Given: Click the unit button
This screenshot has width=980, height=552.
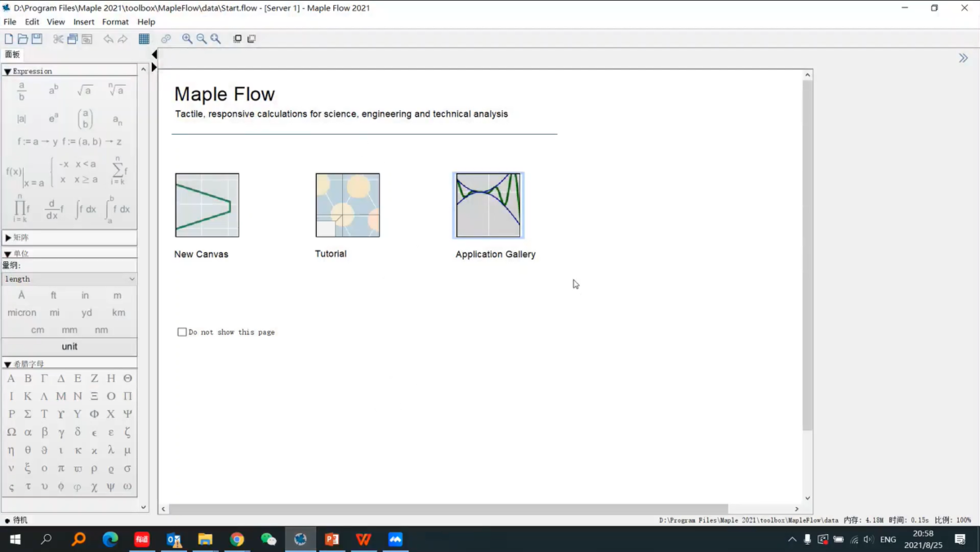Looking at the screenshot, I should pos(69,347).
